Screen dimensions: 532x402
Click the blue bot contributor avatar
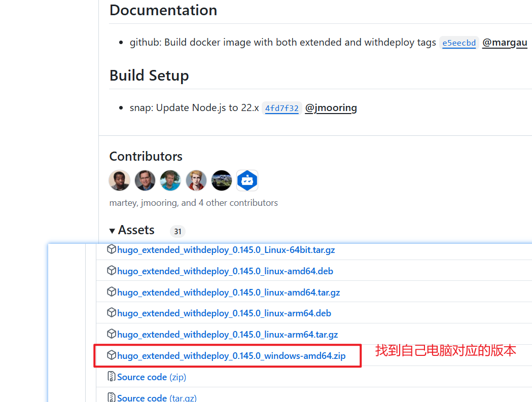coord(247,180)
